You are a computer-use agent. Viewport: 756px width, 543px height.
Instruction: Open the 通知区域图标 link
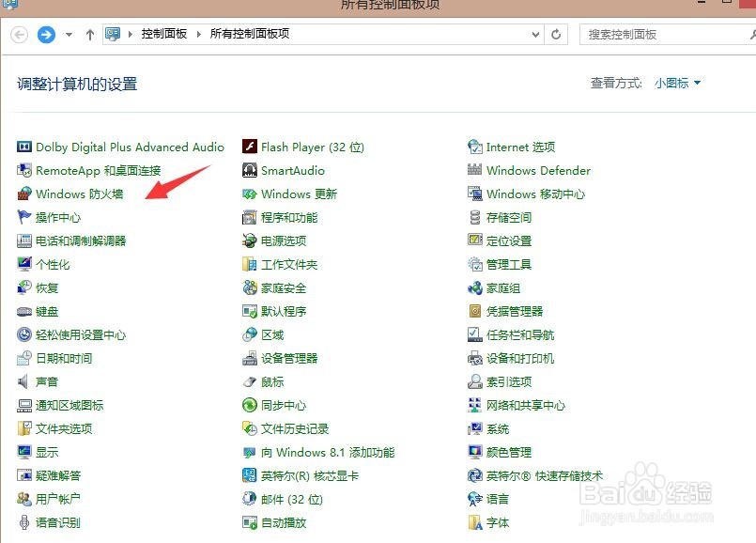(69, 405)
